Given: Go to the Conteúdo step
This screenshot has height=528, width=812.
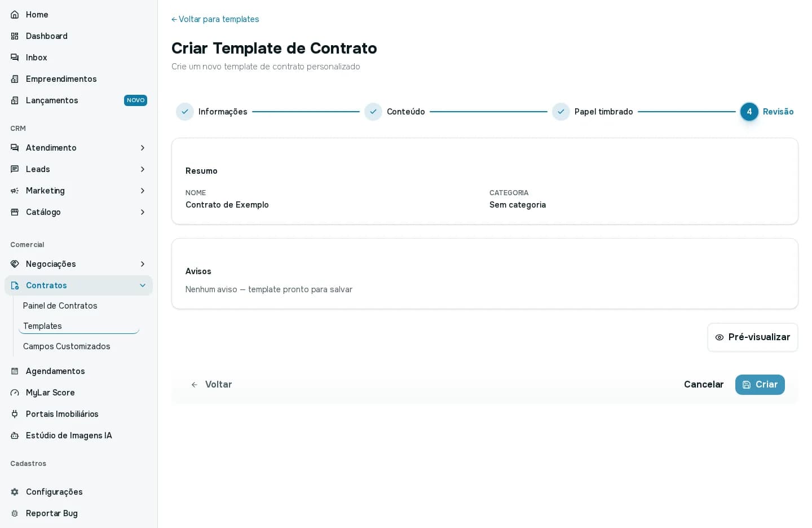Looking at the screenshot, I should 395,112.
